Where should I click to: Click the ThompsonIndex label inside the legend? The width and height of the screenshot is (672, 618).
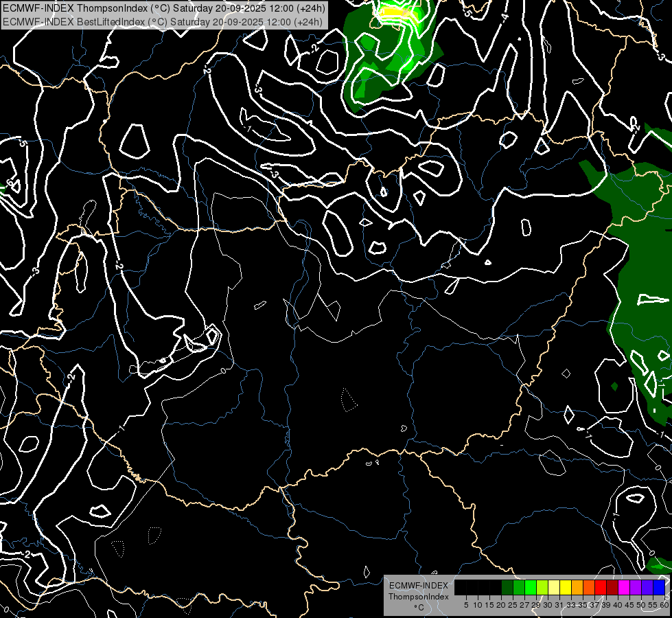pos(419,597)
